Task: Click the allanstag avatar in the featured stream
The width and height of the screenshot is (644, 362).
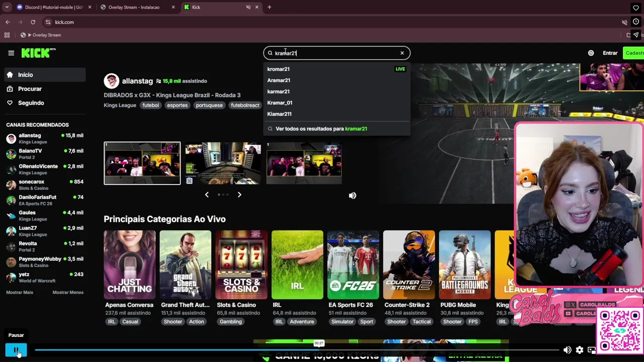Action: coord(111,81)
